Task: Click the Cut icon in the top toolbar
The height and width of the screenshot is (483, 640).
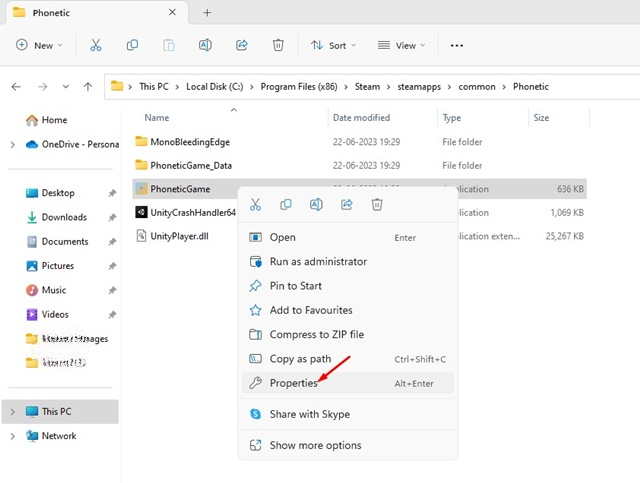Action: 96,45
